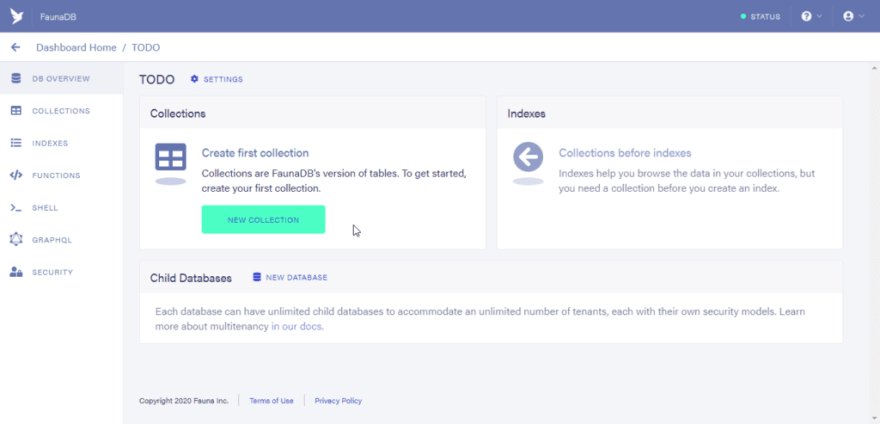Click the FaunaDB bird logo
Image resolution: width=880 pixels, height=424 pixels.
(x=17, y=16)
